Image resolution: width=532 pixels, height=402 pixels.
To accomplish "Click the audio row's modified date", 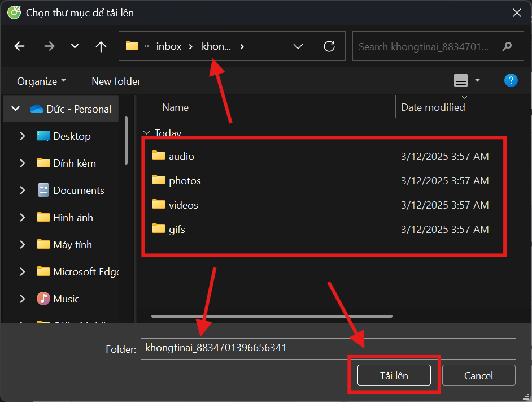I will click(445, 156).
